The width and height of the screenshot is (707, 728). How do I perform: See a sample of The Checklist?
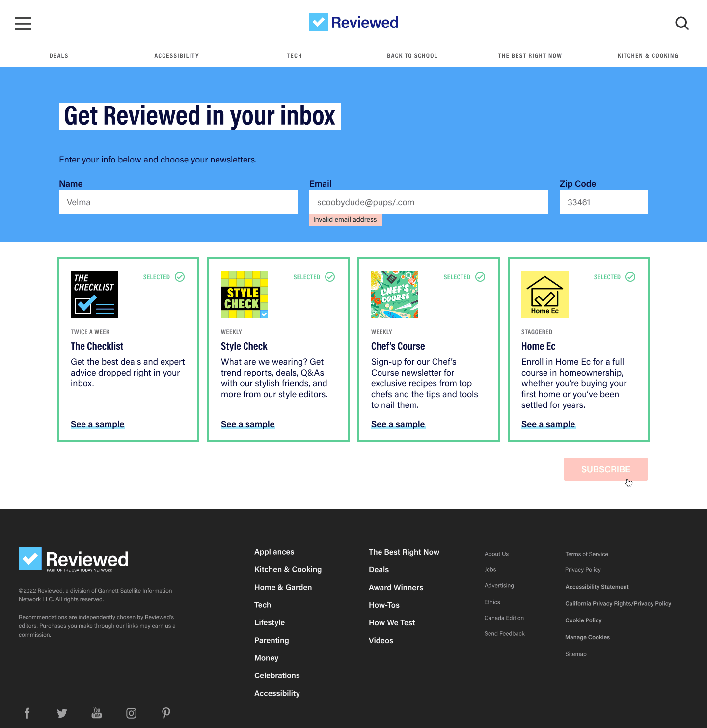click(x=98, y=424)
